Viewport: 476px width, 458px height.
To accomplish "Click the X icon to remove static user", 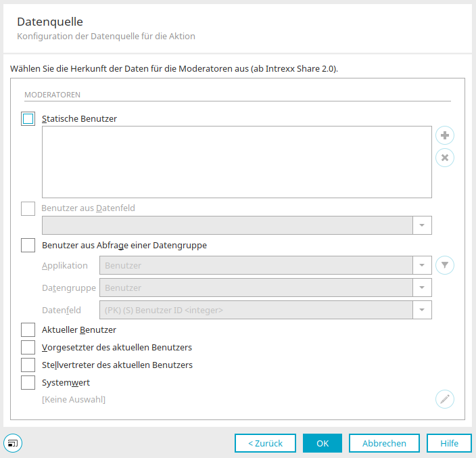I will pyautogui.click(x=445, y=158).
